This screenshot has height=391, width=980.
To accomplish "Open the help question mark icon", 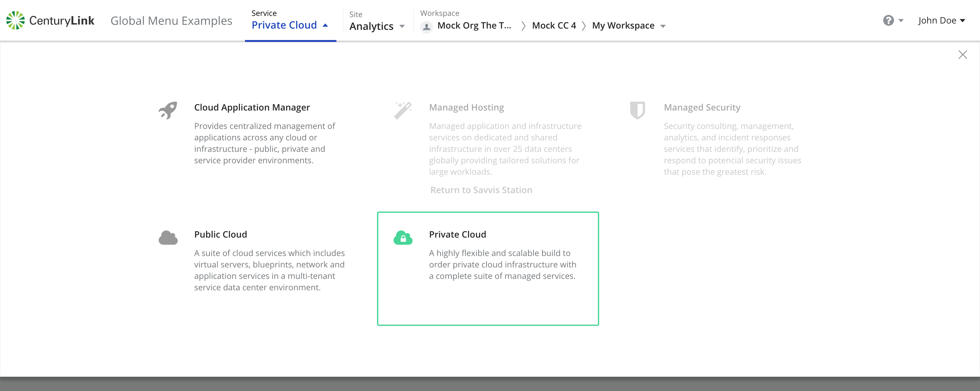I will [x=888, y=21].
